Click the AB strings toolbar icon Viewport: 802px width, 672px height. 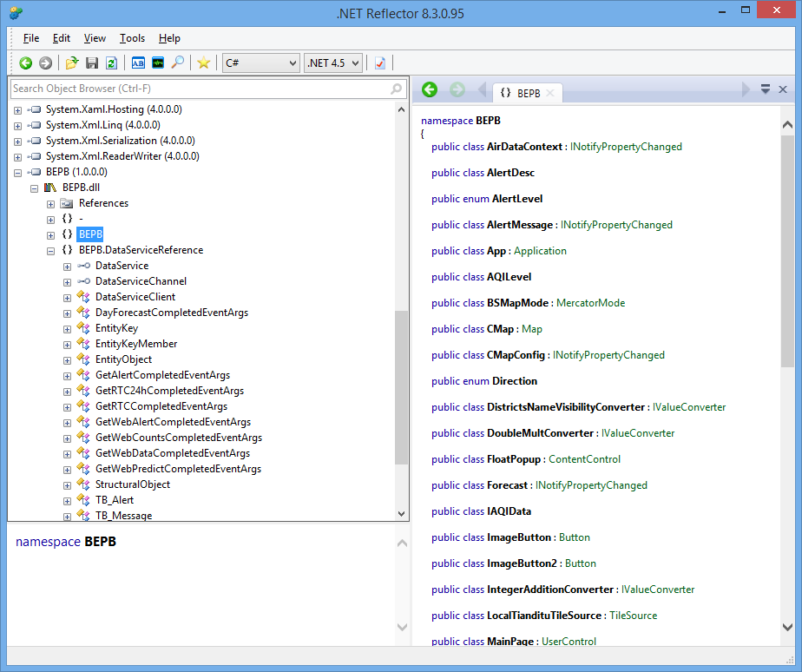[x=138, y=63]
